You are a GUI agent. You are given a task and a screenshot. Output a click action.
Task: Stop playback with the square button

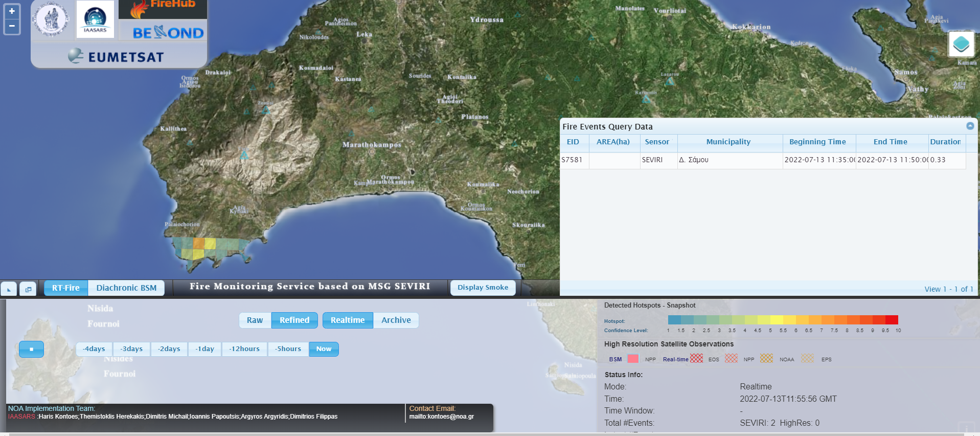click(x=31, y=349)
